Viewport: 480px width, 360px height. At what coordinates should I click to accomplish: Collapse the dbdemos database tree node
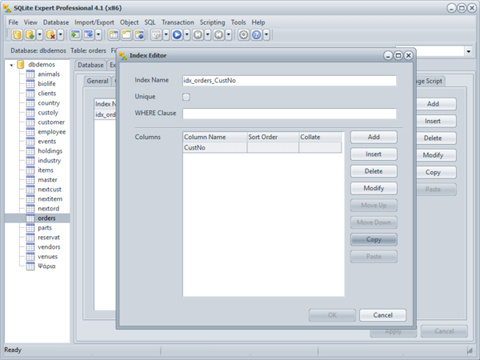[12, 65]
